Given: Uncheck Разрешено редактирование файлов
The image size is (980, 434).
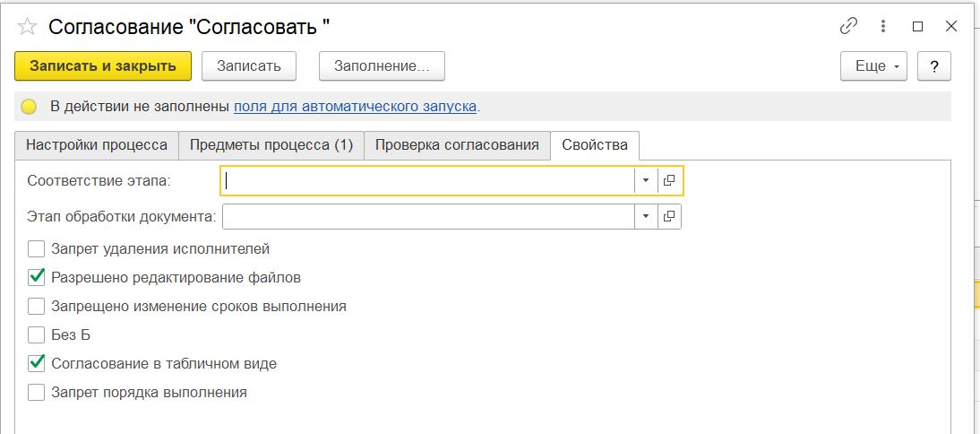Looking at the screenshot, I should [36, 277].
